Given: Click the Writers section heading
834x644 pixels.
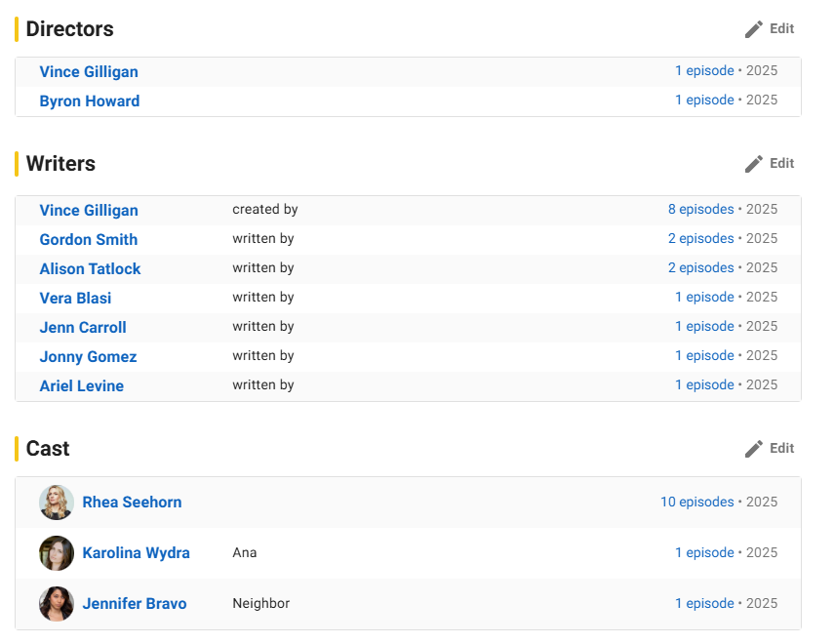Looking at the screenshot, I should click(x=60, y=164).
